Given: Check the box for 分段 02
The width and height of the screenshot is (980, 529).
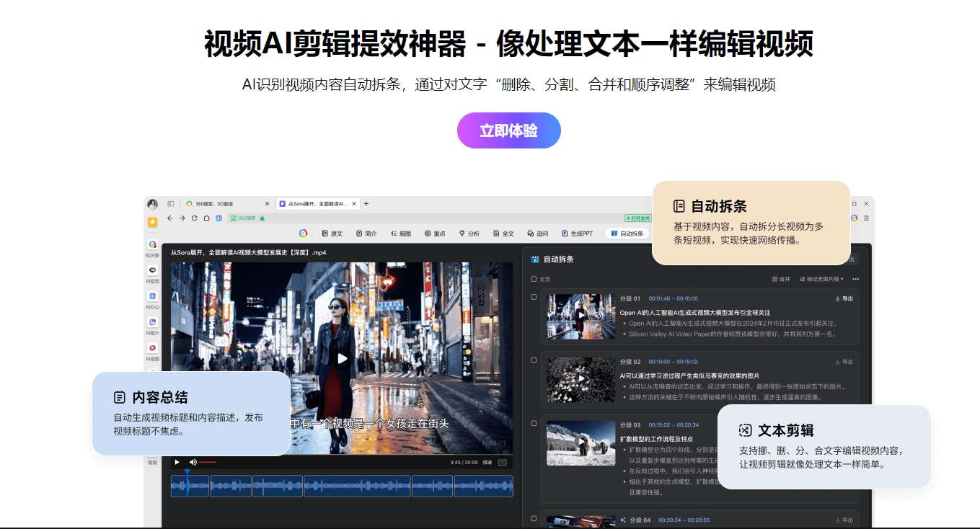Looking at the screenshot, I should [534, 360].
